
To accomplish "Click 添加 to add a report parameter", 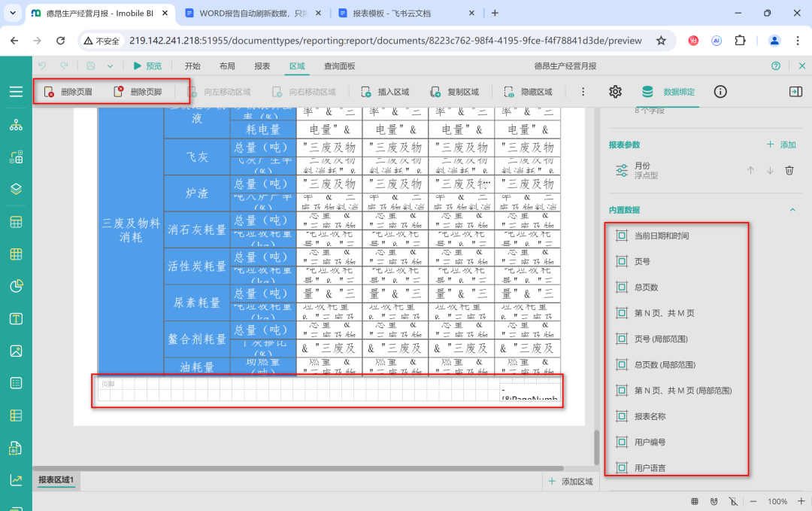I will click(x=781, y=144).
